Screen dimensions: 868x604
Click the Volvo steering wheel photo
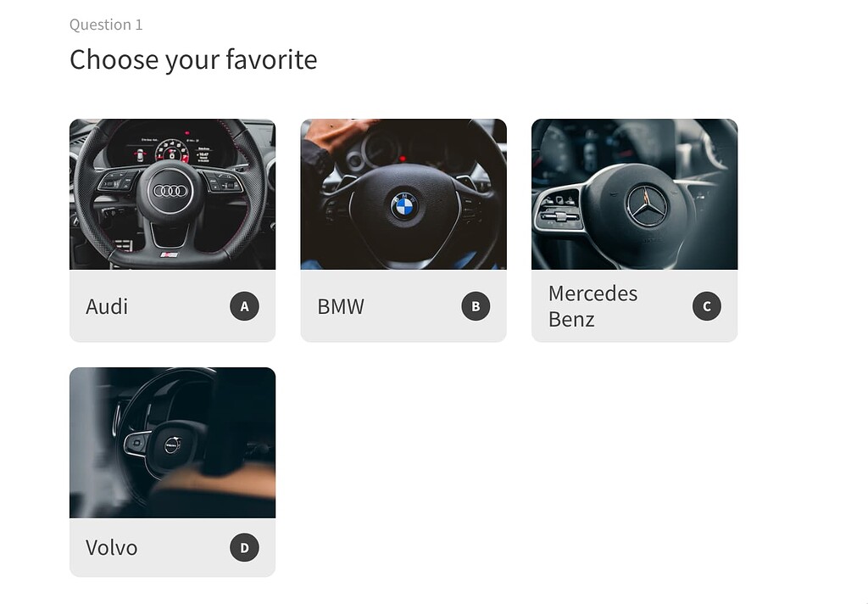172,443
